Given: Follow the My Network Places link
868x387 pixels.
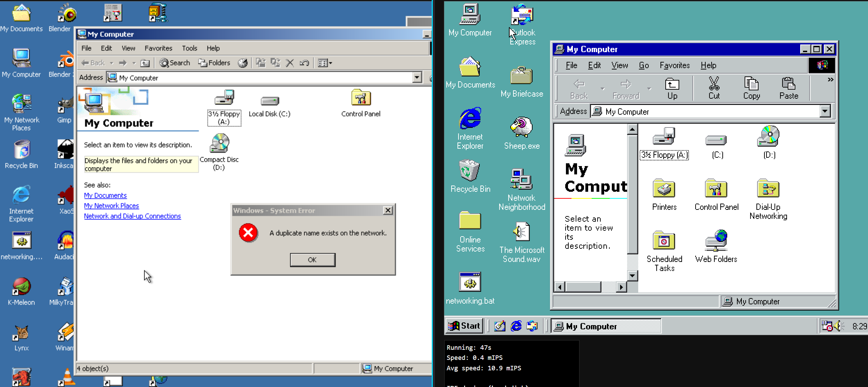Looking at the screenshot, I should [x=111, y=206].
